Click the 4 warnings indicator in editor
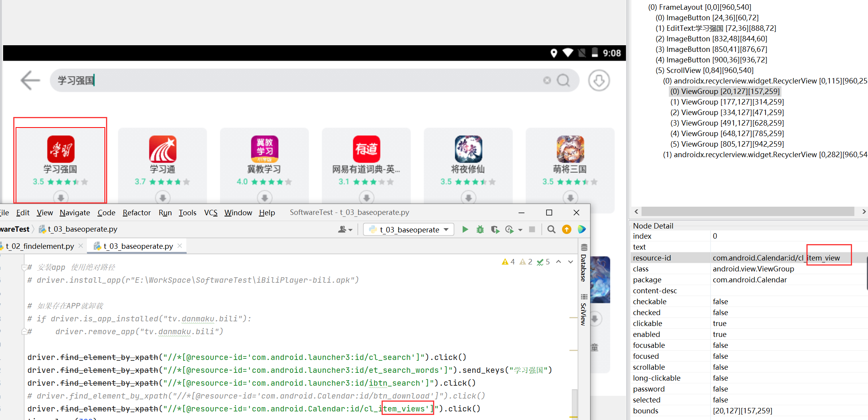This screenshot has width=868, height=420. (x=508, y=262)
